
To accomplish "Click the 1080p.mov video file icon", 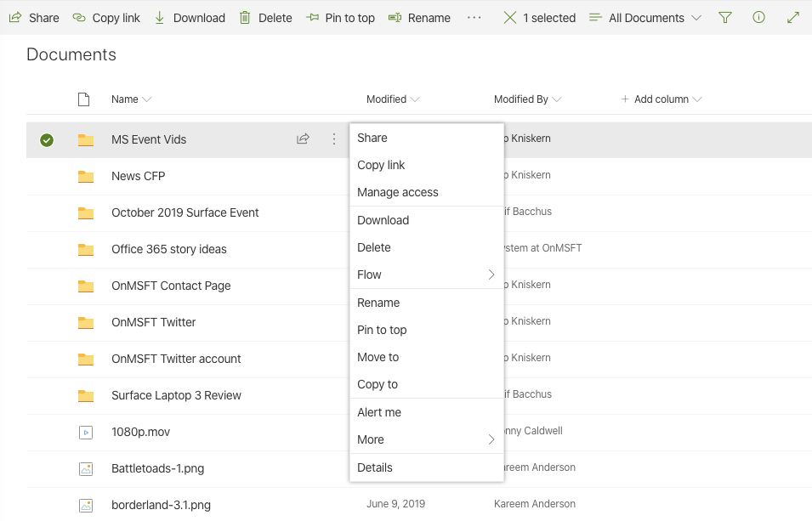I will (86, 432).
